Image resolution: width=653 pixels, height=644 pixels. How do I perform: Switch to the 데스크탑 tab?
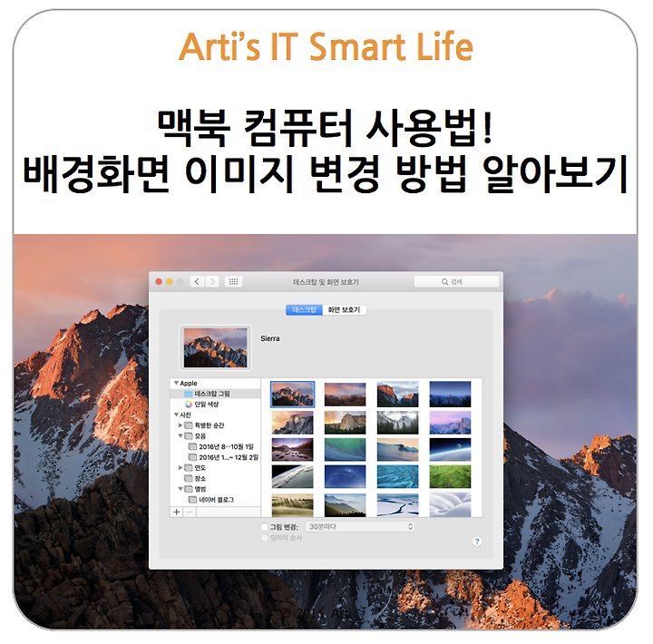click(x=305, y=310)
